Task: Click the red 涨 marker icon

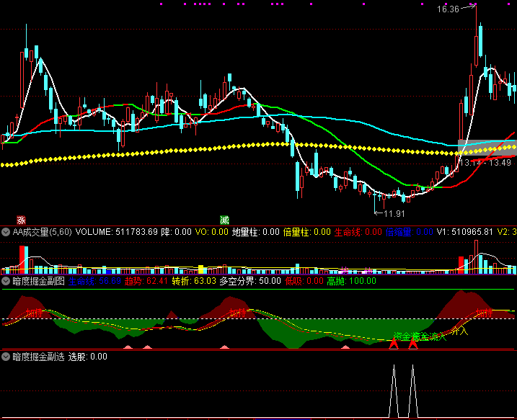Action: (x=21, y=220)
